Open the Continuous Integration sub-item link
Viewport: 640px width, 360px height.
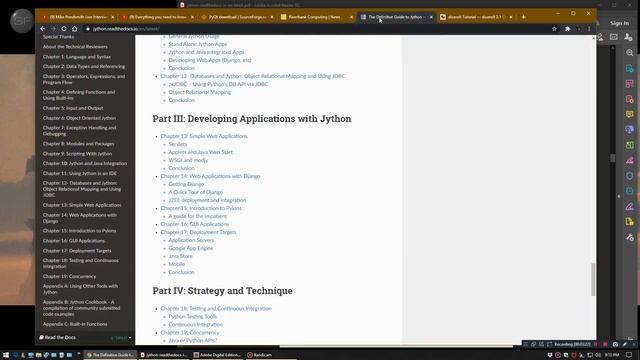196,324
